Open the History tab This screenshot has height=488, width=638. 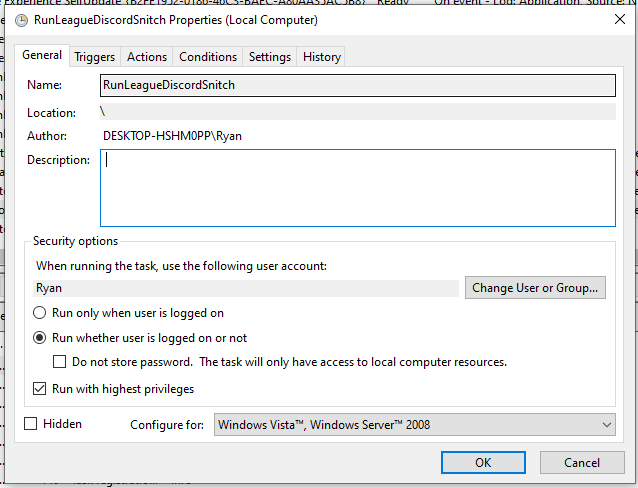(321, 57)
